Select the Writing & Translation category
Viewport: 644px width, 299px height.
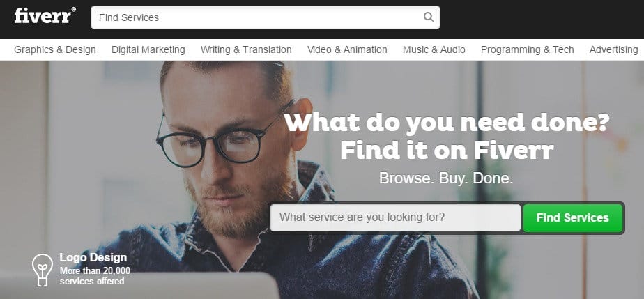(x=246, y=49)
